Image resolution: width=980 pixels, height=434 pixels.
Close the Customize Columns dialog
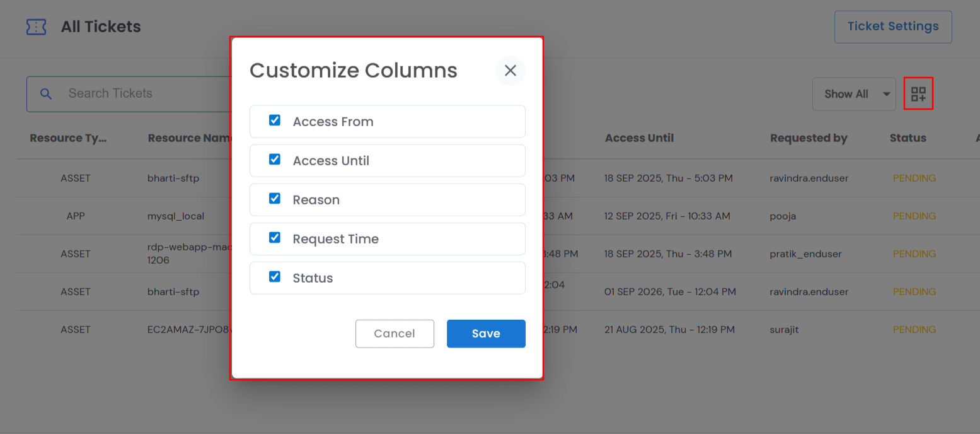[510, 71]
